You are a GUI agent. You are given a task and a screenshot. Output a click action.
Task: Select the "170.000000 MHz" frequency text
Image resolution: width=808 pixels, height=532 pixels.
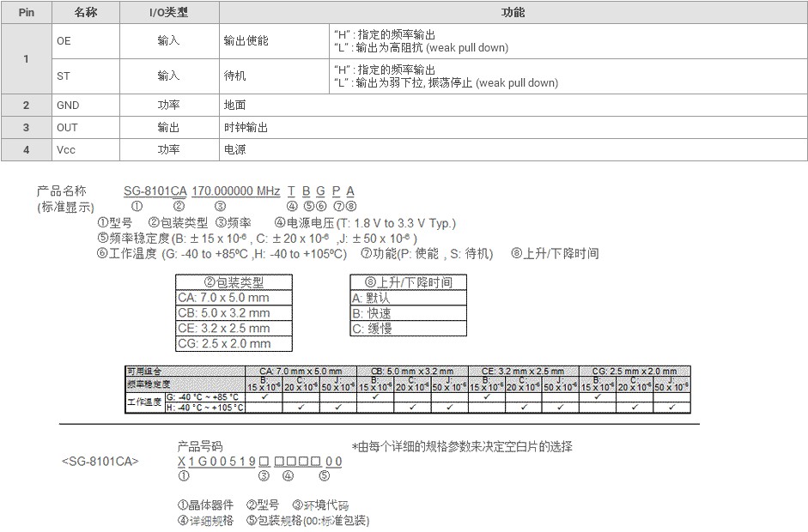pyautogui.click(x=235, y=191)
